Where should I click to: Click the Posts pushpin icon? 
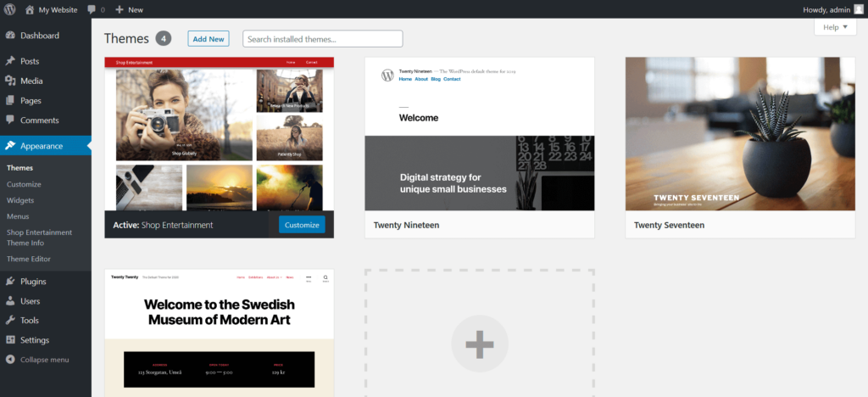click(x=10, y=61)
